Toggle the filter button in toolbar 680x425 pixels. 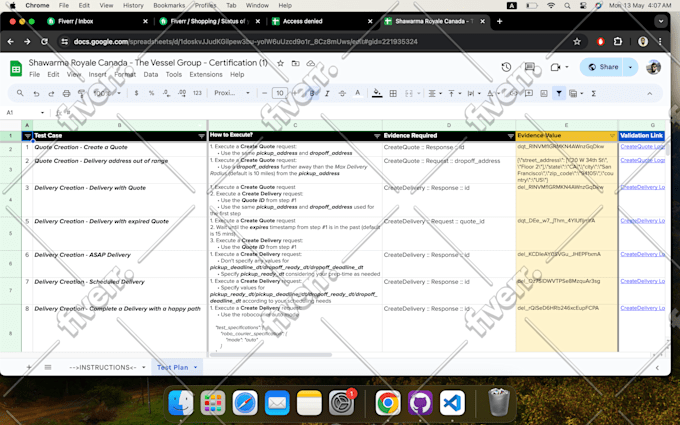click(559, 93)
